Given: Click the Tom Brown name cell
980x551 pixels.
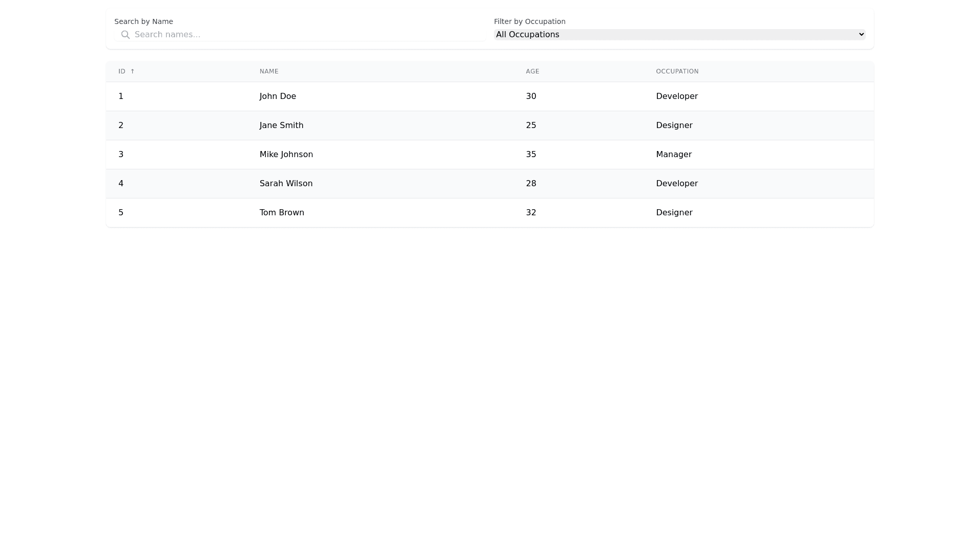Looking at the screenshot, I should coord(282,213).
